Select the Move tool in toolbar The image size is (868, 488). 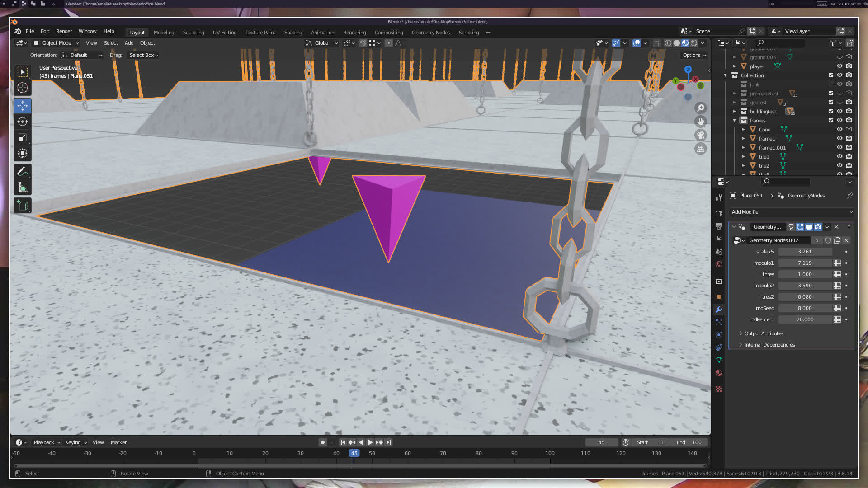pos(22,106)
